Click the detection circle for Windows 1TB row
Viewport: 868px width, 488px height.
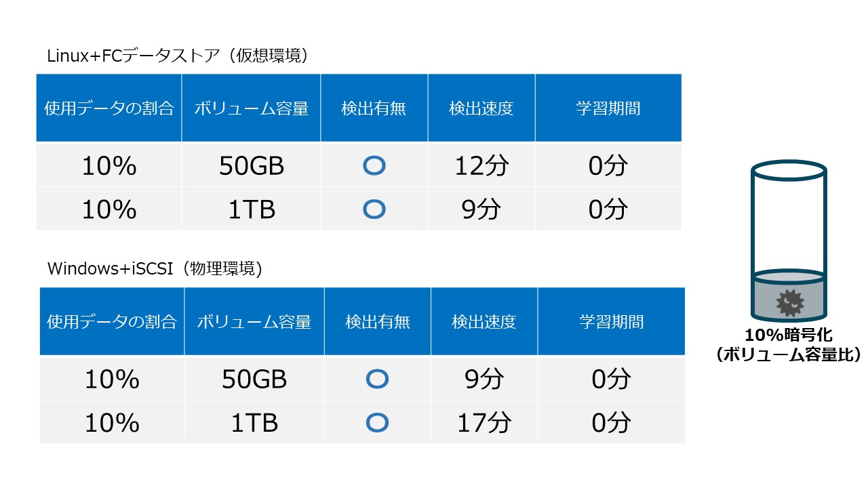click(x=377, y=423)
